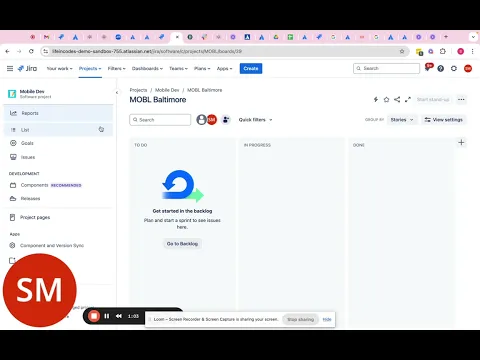Open the notifications bell icon
The image size is (480, 360).
(428, 68)
